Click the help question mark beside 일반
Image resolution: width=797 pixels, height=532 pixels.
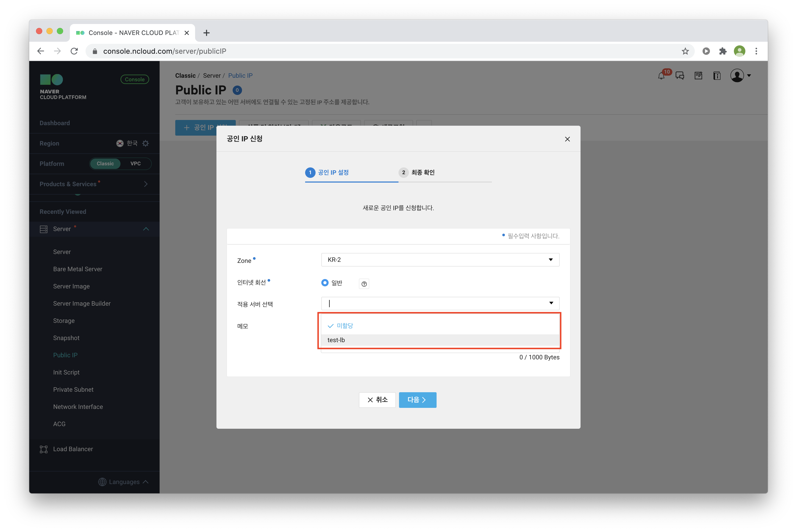tap(364, 284)
